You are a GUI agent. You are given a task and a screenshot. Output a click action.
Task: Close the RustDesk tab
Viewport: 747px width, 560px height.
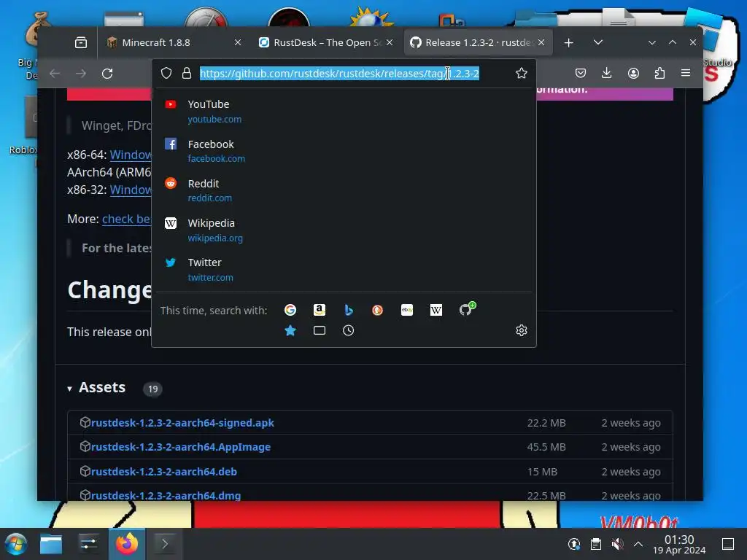[390, 43]
